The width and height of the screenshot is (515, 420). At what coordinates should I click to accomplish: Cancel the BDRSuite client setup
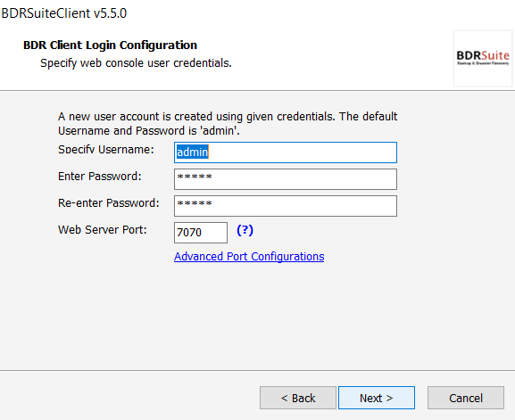(466, 398)
